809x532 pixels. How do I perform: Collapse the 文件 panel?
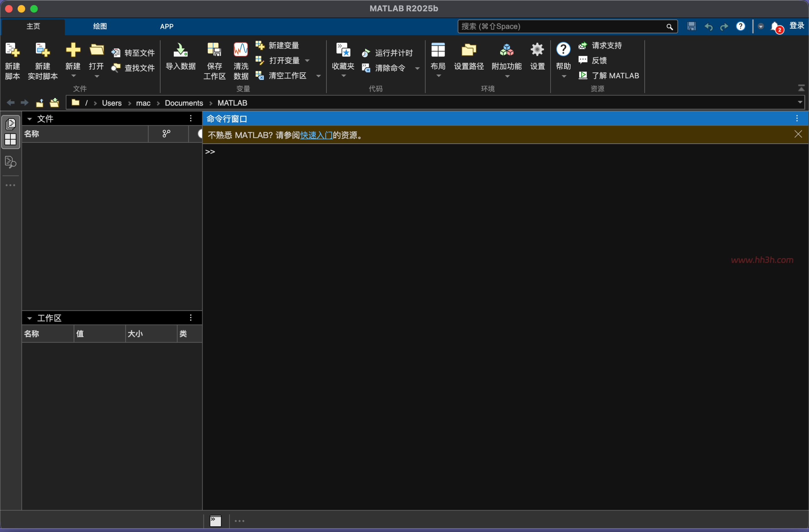point(30,119)
